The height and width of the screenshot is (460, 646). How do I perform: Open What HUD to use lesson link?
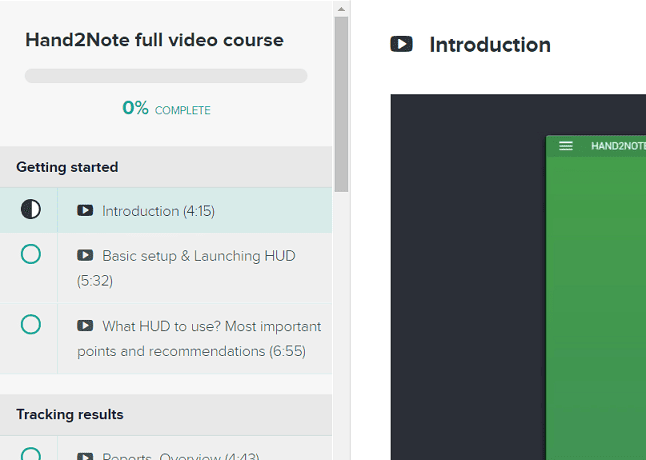(211, 326)
